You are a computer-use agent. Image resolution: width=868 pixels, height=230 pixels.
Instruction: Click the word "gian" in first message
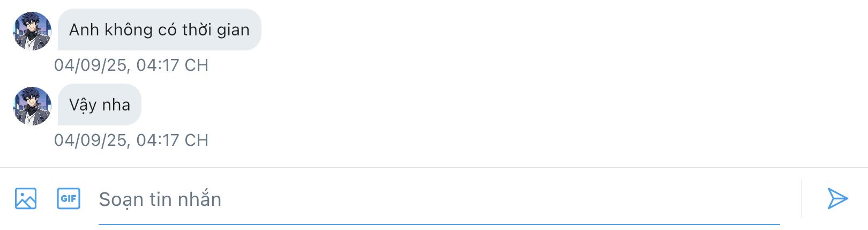(233, 31)
